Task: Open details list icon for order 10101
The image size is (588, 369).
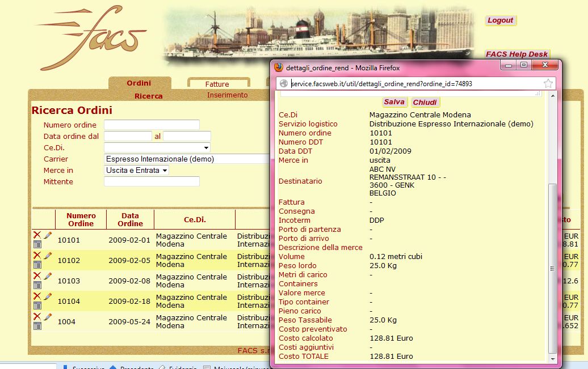Action: [37, 244]
